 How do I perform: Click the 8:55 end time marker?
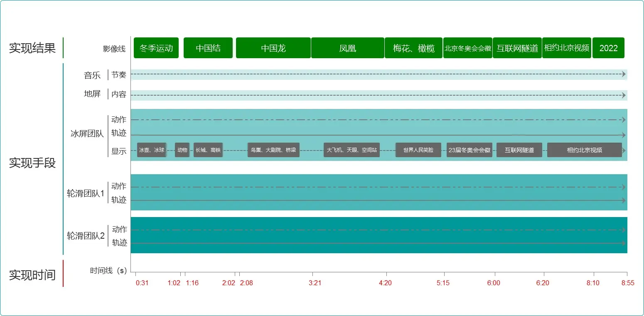click(628, 283)
